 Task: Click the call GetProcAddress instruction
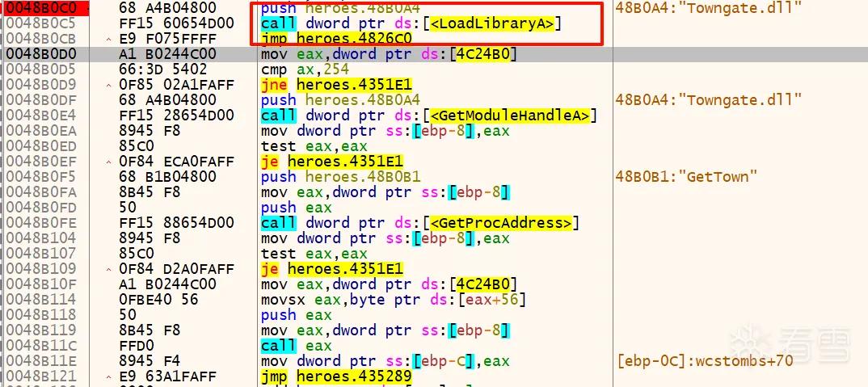pos(420,222)
